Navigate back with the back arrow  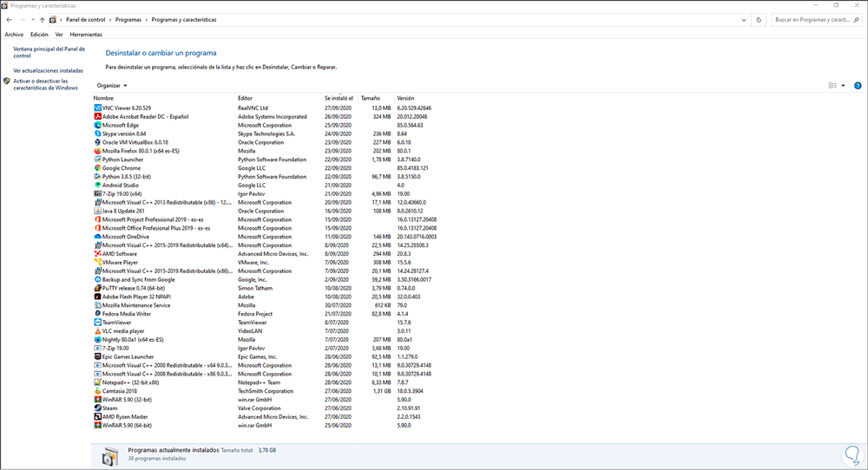[9, 20]
